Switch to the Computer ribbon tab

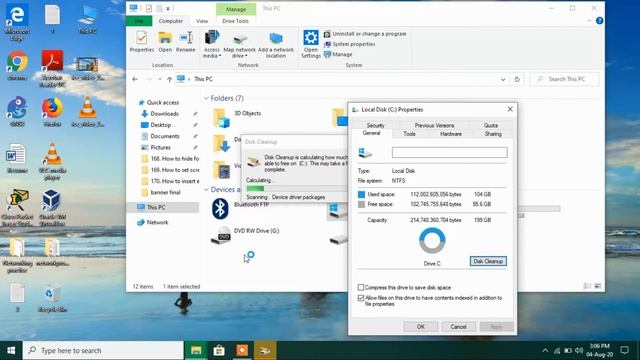point(171,21)
